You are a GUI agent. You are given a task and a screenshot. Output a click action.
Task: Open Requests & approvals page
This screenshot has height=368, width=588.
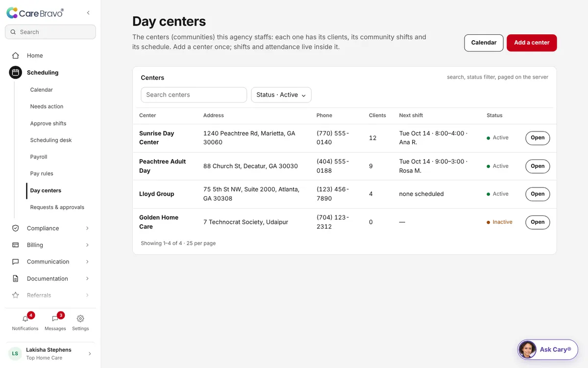(57, 207)
